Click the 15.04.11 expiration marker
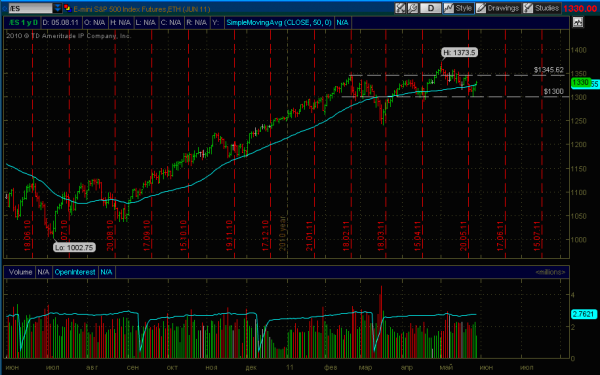This screenshot has height=375, width=600. pyautogui.click(x=417, y=235)
